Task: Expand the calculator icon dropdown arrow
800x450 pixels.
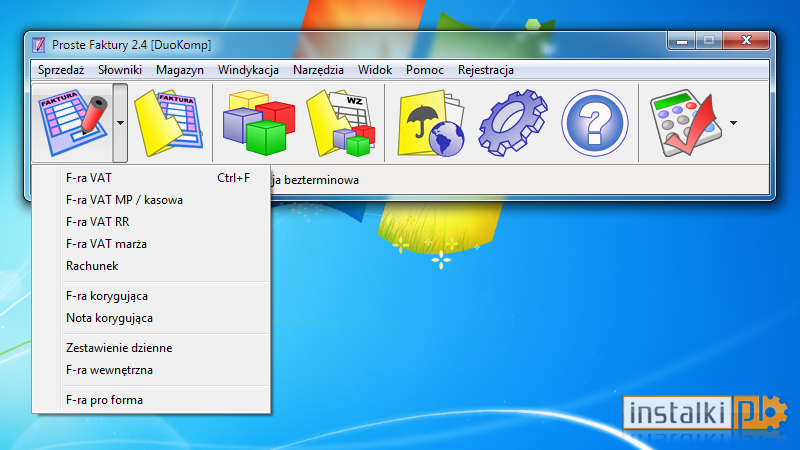Action: point(733,122)
